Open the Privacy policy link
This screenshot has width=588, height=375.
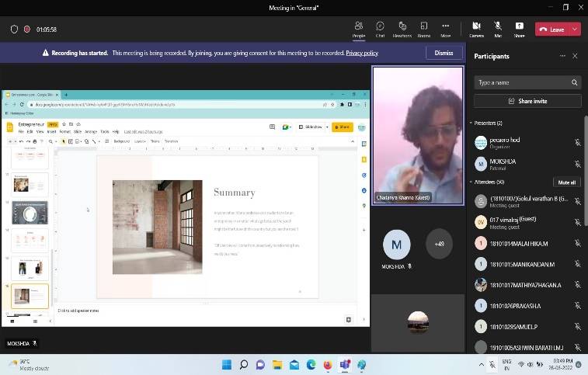[362, 53]
